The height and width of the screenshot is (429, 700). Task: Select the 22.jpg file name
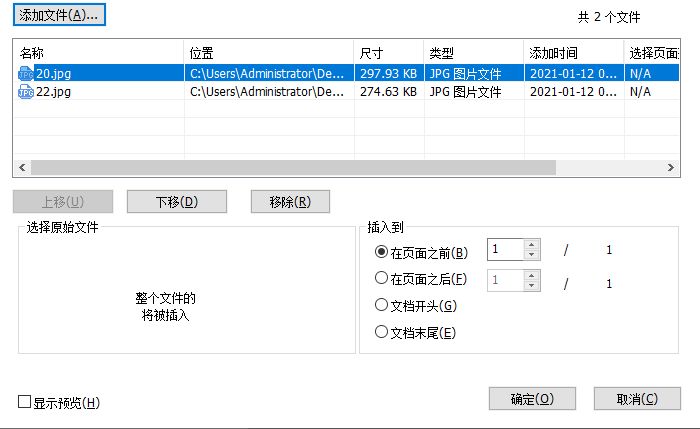(53, 92)
